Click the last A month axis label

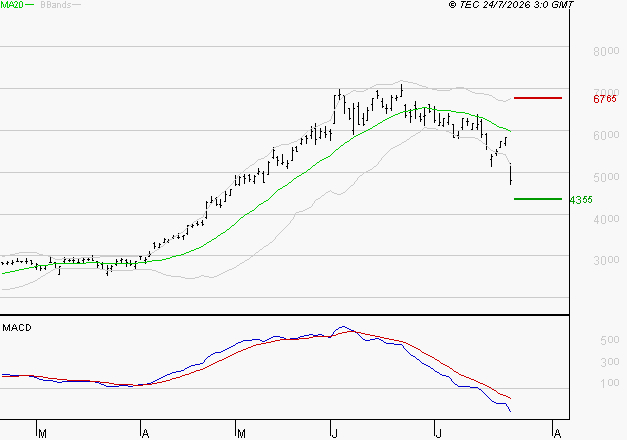[x=557, y=434]
